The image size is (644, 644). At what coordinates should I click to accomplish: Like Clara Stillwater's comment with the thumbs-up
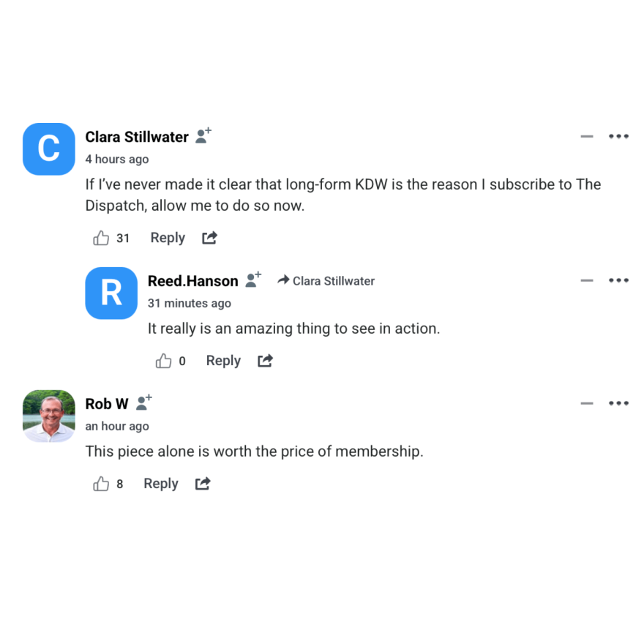pyautogui.click(x=101, y=237)
